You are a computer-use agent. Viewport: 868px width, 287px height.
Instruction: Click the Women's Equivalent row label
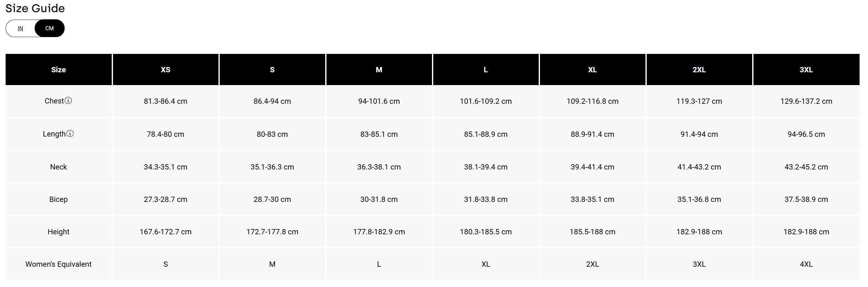(59, 264)
